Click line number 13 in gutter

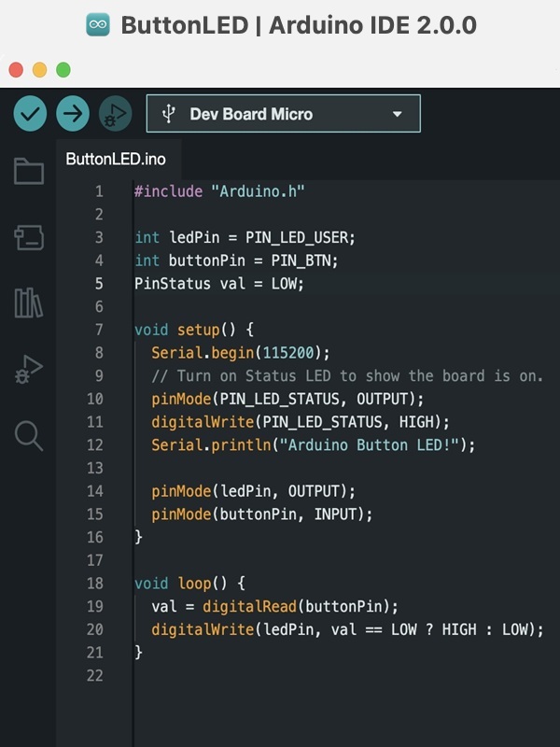pos(95,469)
